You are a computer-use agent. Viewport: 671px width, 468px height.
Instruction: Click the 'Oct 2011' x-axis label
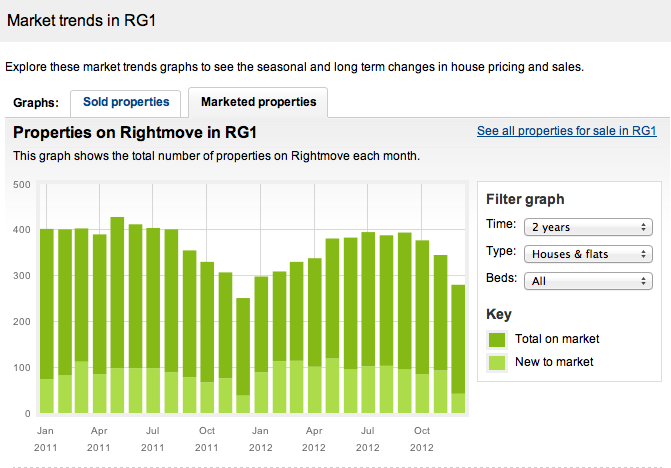207,439
